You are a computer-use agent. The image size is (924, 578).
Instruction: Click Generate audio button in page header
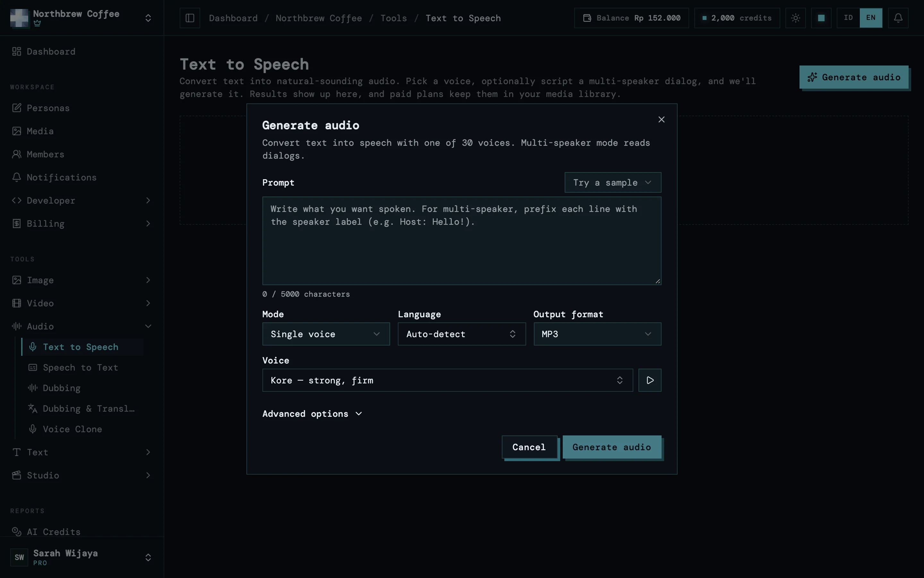pos(854,77)
